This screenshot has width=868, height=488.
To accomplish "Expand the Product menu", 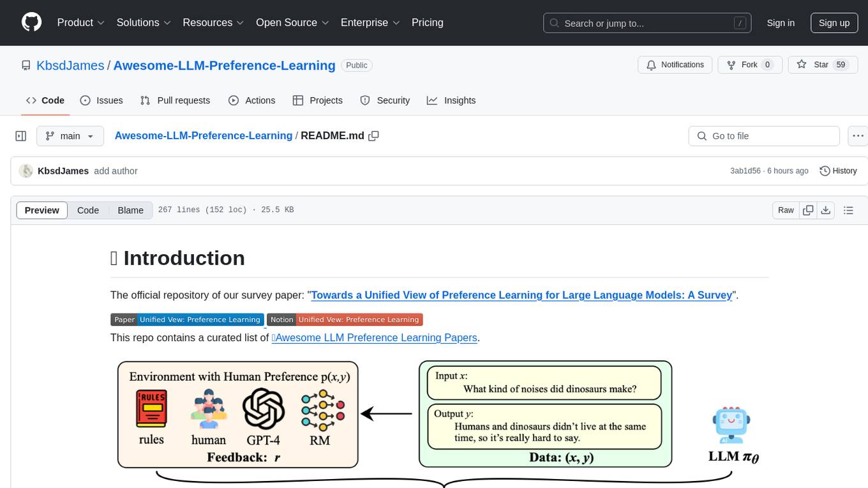I will click(x=81, y=22).
